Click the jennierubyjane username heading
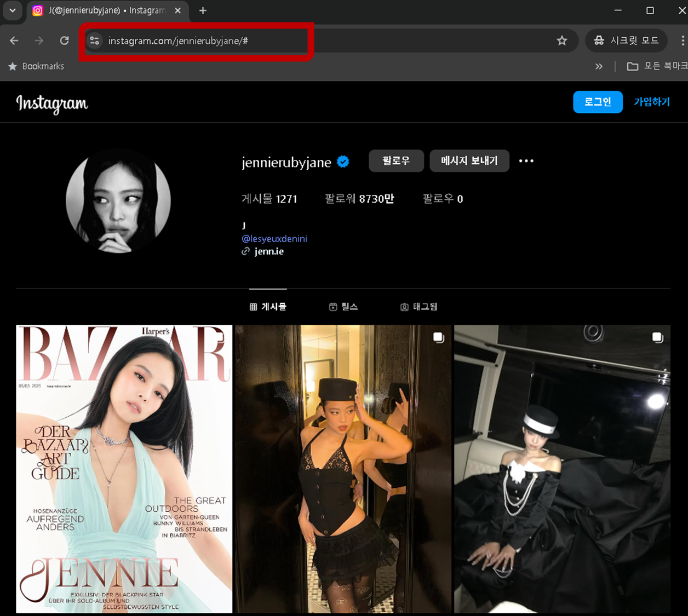This screenshot has width=688, height=616. pos(286,162)
